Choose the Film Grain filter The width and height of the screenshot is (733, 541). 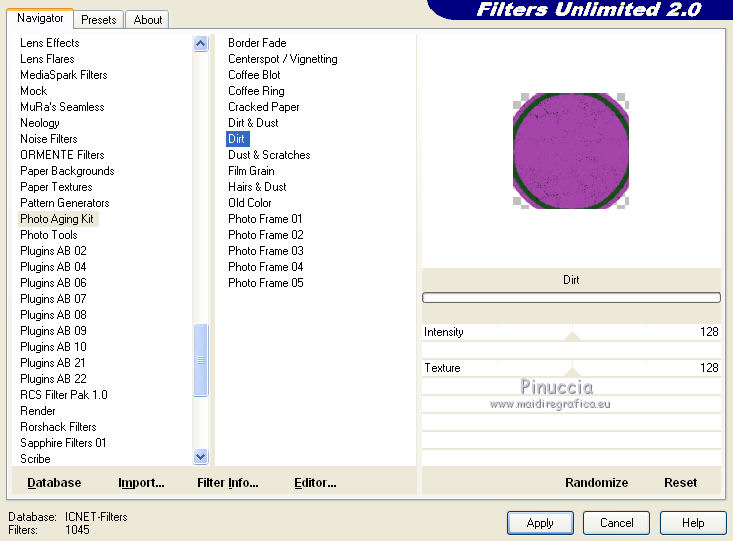pos(251,171)
